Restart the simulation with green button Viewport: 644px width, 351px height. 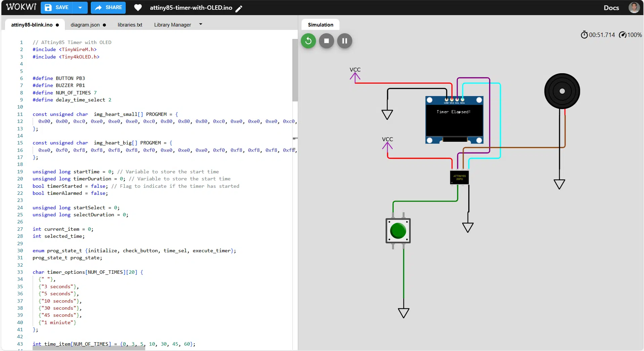point(308,41)
